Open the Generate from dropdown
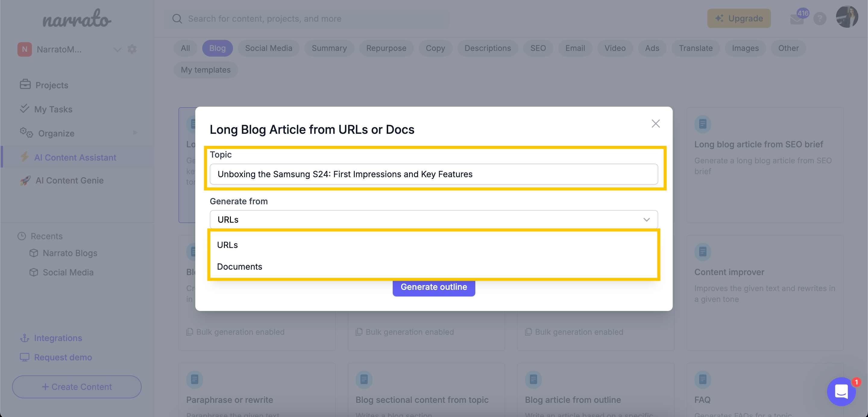This screenshot has width=868, height=417. pos(434,220)
